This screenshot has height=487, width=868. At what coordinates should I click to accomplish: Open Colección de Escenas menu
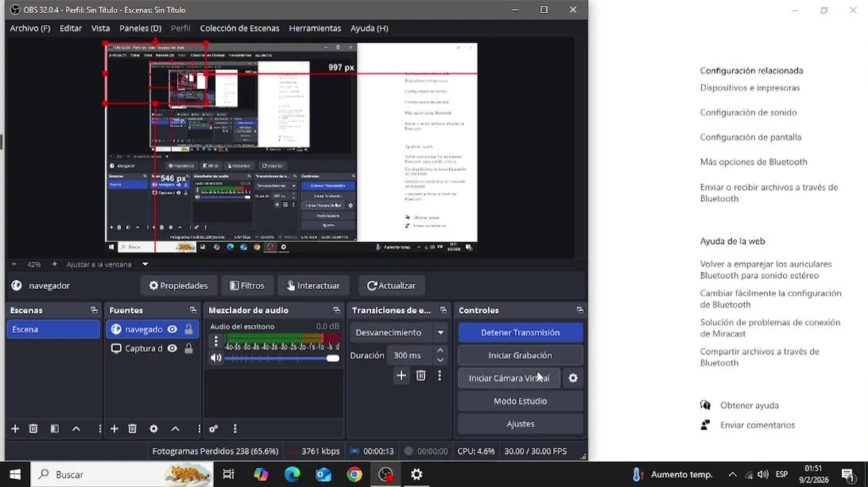point(239,28)
